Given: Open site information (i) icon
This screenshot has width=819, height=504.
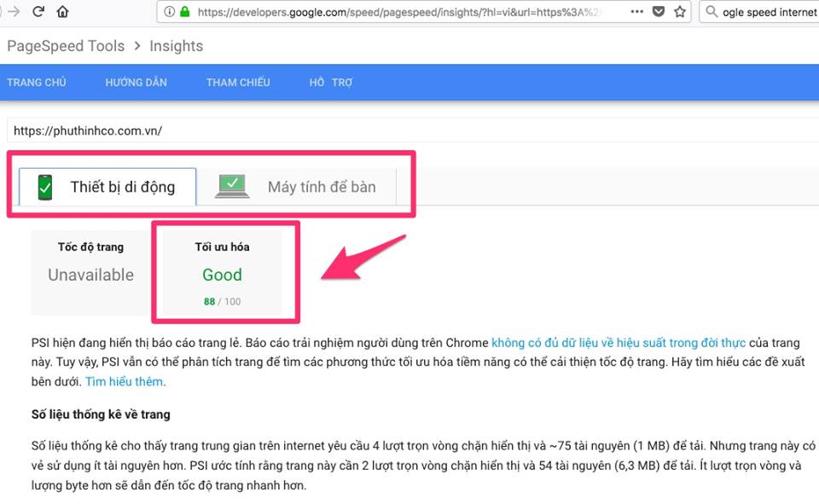Looking at the screenshot, I should 169,11.
